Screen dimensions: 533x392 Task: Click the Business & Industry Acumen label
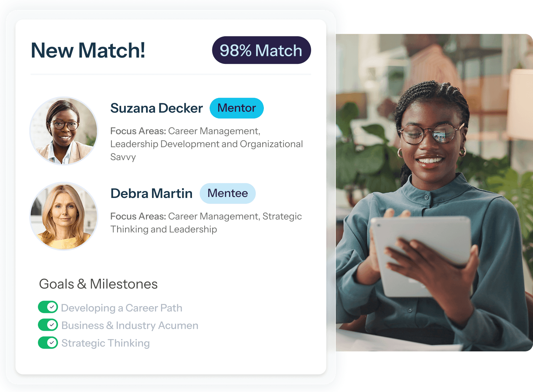(130, 325)
